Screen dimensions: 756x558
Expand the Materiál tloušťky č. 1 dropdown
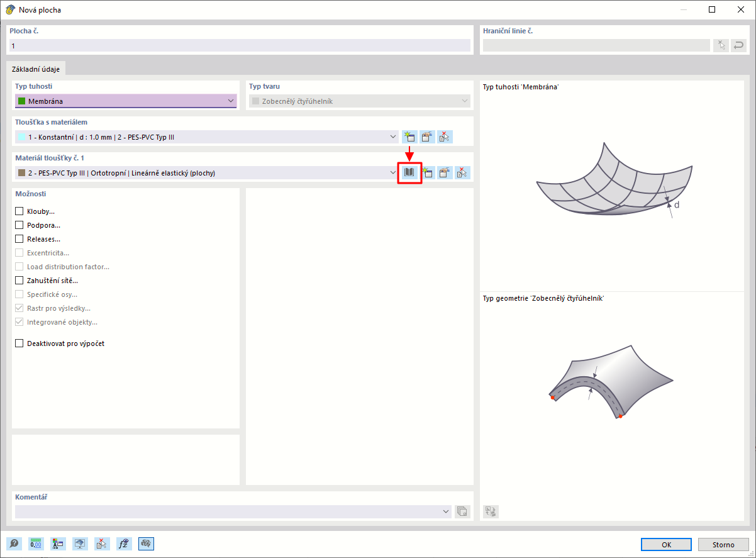click(x=393, y=172)
